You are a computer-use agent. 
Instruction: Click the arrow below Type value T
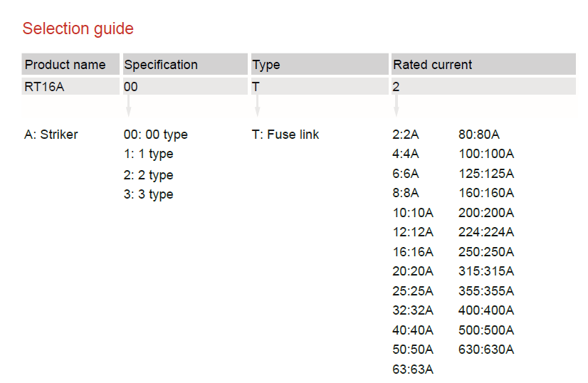(x=257, y=105)
